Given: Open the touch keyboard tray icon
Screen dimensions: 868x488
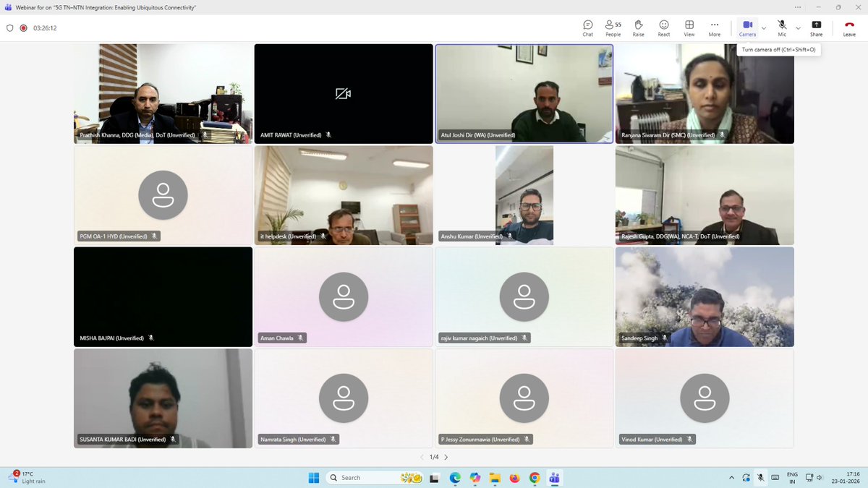Looking at the screenshot, I should [x=775, y=478].
